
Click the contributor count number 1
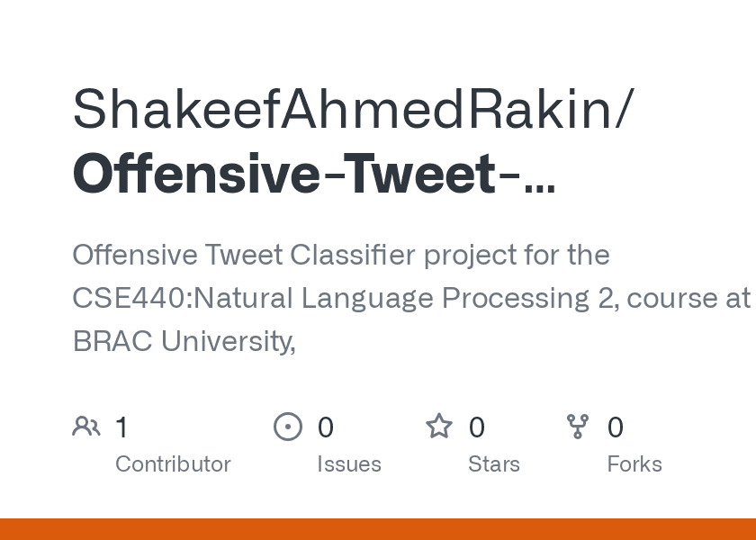click(122, 427)
